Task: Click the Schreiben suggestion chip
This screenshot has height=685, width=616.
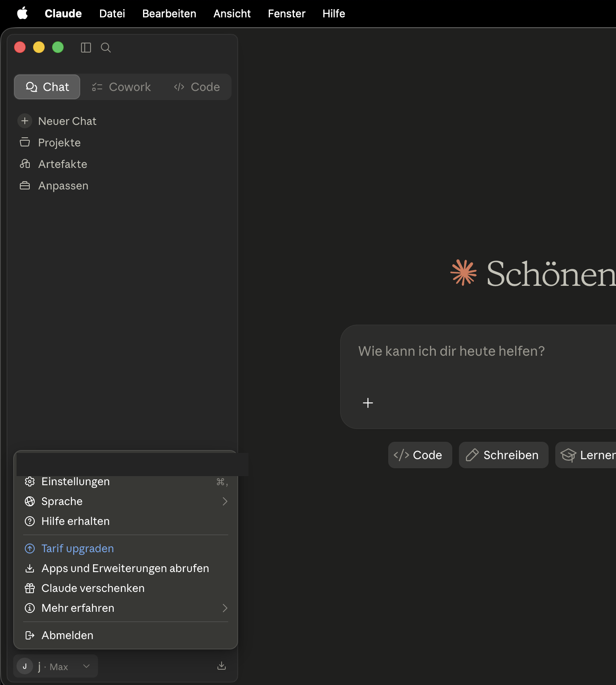Action: 504,455
